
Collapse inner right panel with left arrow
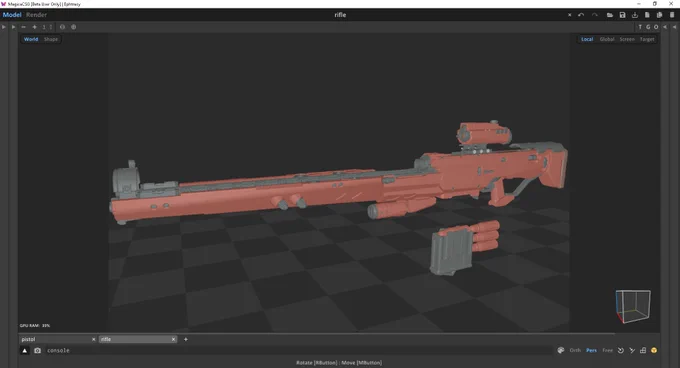[x=665, y=27]
